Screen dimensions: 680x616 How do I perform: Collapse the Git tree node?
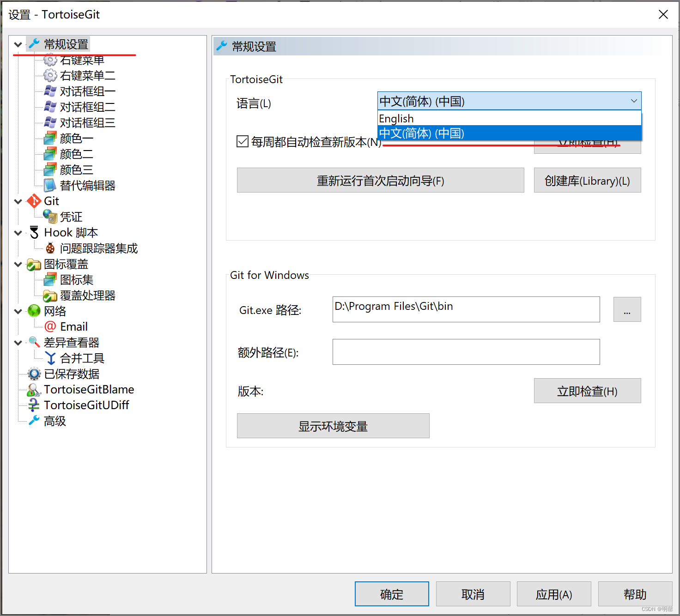(x=18, y=201)
